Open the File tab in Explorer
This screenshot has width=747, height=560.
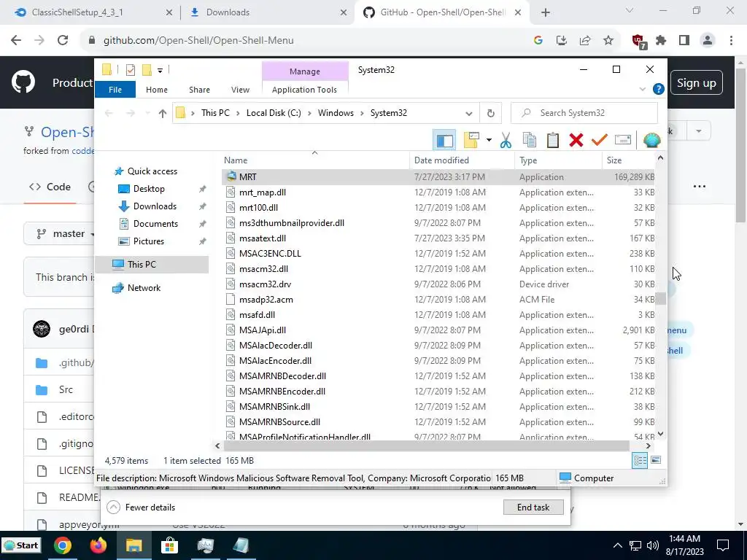(115, 90)
